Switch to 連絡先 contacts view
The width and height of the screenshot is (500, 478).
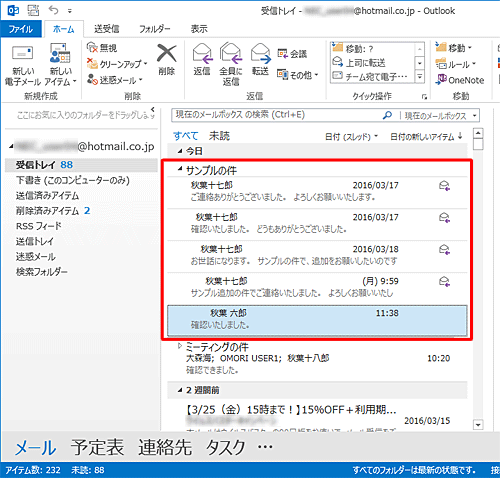[165, 447]
